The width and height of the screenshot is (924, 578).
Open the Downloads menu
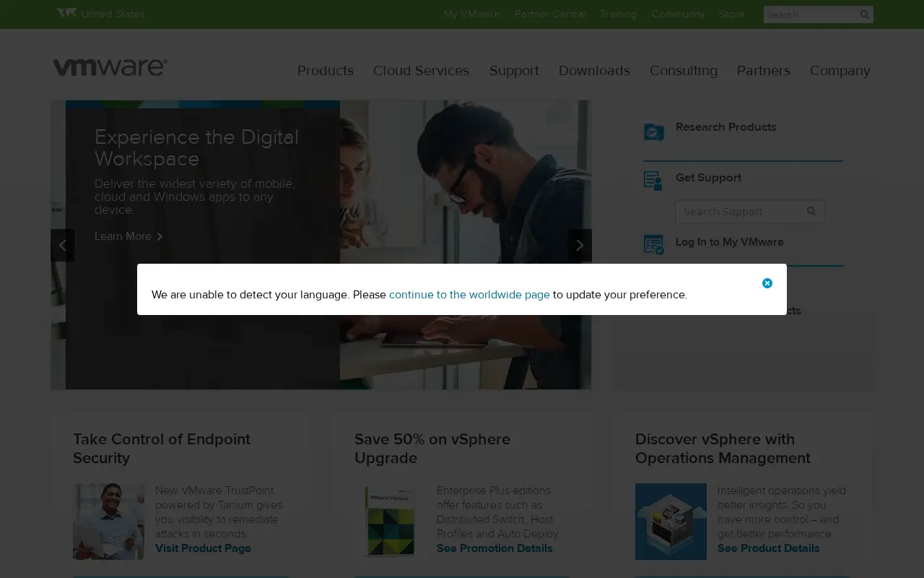594,70
